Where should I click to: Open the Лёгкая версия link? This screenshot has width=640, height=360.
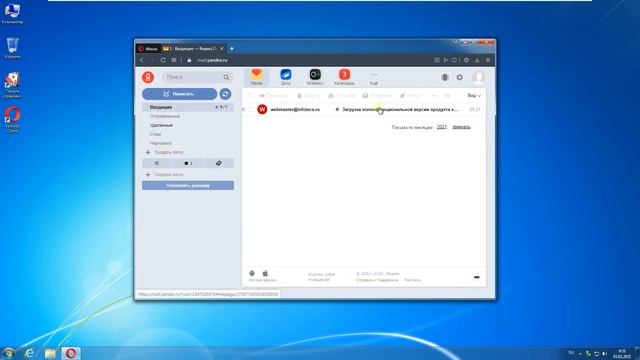pyautogui.click(x=262, y=280)
